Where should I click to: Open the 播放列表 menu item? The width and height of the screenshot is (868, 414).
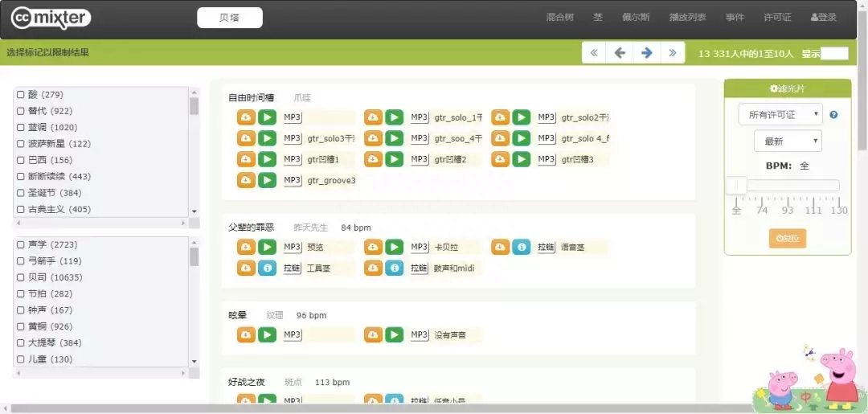[687, 17]
